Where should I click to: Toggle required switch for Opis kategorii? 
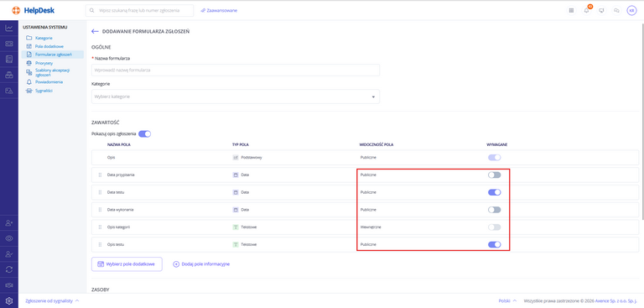495,227
